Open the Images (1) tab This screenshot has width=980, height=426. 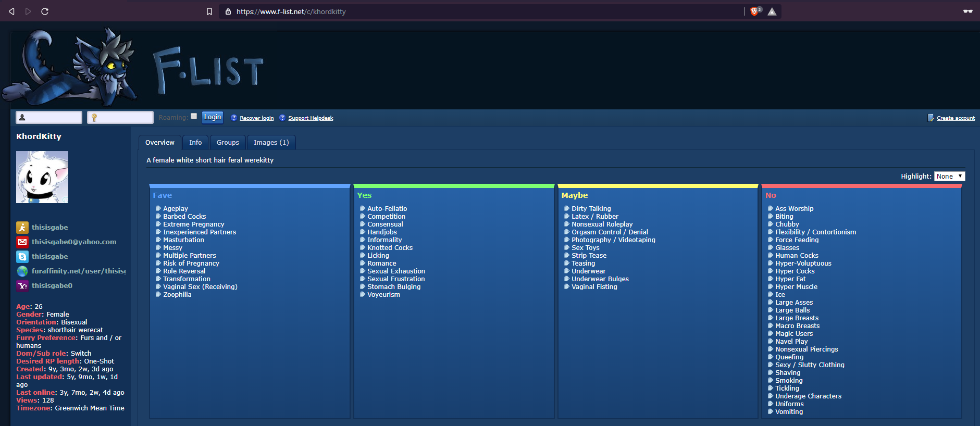click(271, 142)
